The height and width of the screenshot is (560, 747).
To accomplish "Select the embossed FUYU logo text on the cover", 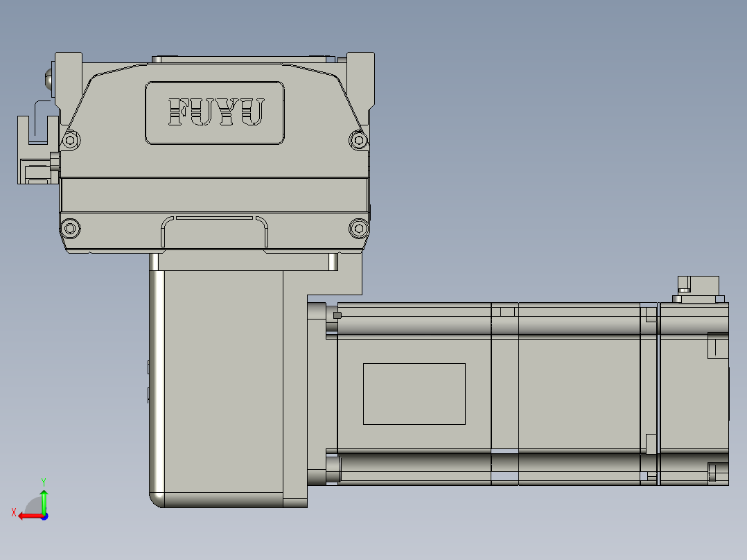I will click(x=216, y=112).
